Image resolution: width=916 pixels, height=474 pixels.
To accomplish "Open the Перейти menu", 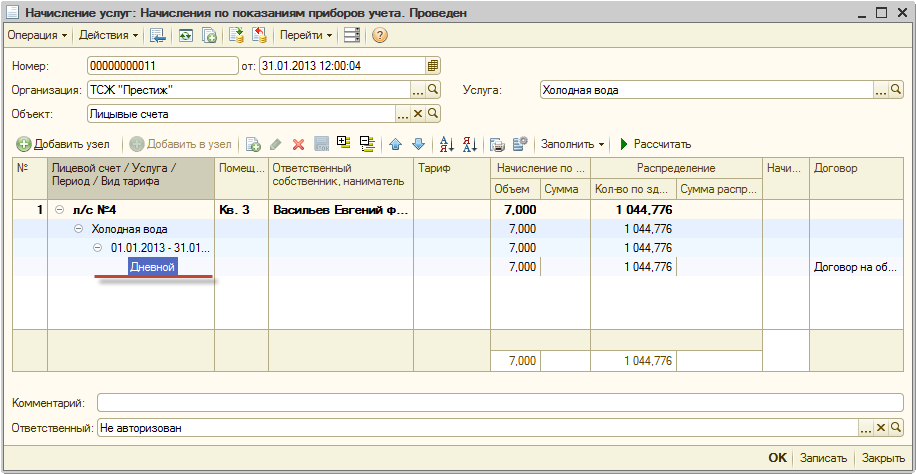I will 306,35.
